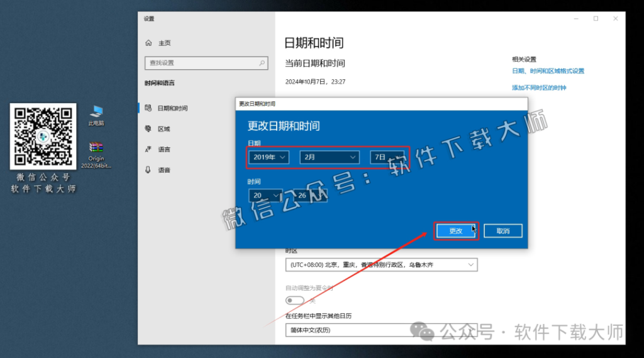Click the 语言 language sidebar icon
The height and width of the screenshot is (358, 644).
coord(148,149)
